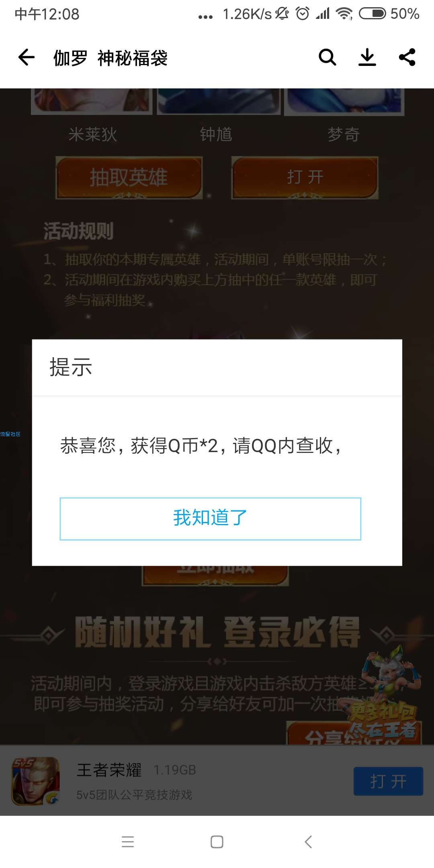
Task: Tap the 提示 dialog title
Action: pos(71,367)
